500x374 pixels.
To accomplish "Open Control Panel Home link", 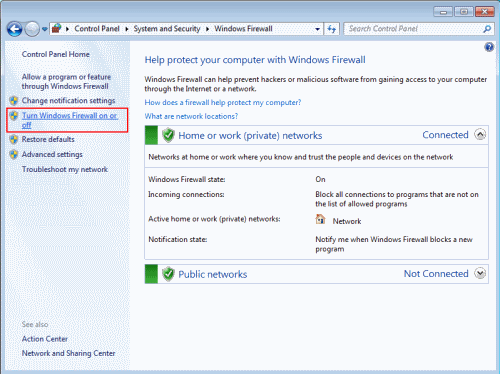I will [56, 54].
